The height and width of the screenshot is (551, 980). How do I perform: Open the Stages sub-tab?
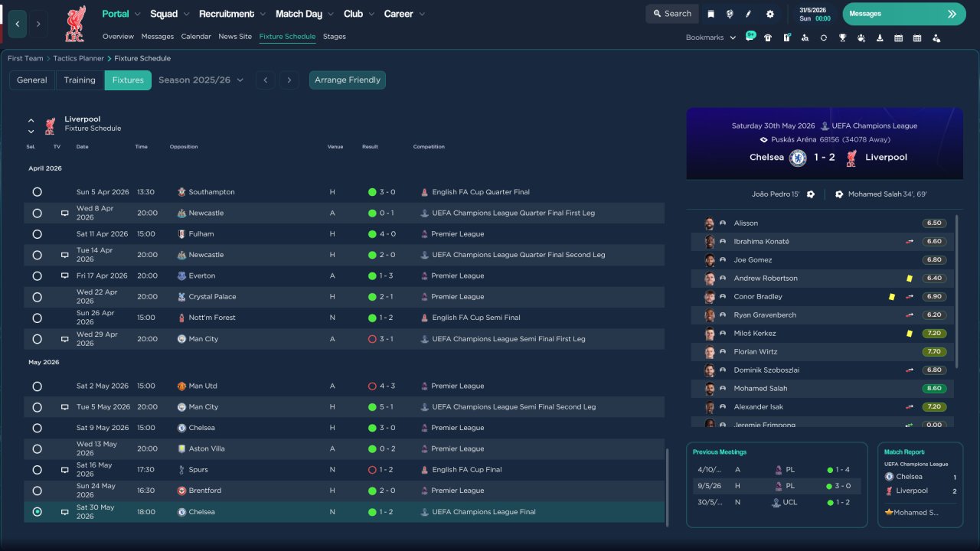[x=335, y=37]
